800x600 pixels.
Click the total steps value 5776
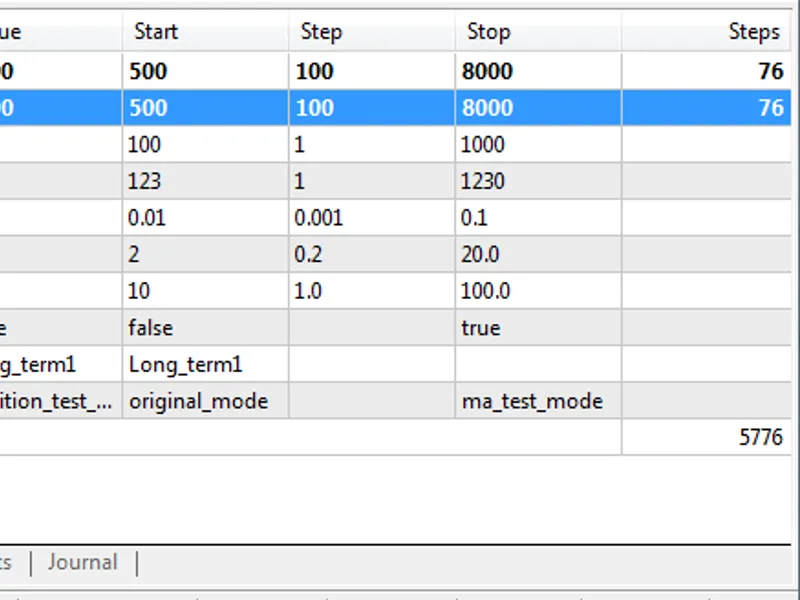[x=707, y=437]
